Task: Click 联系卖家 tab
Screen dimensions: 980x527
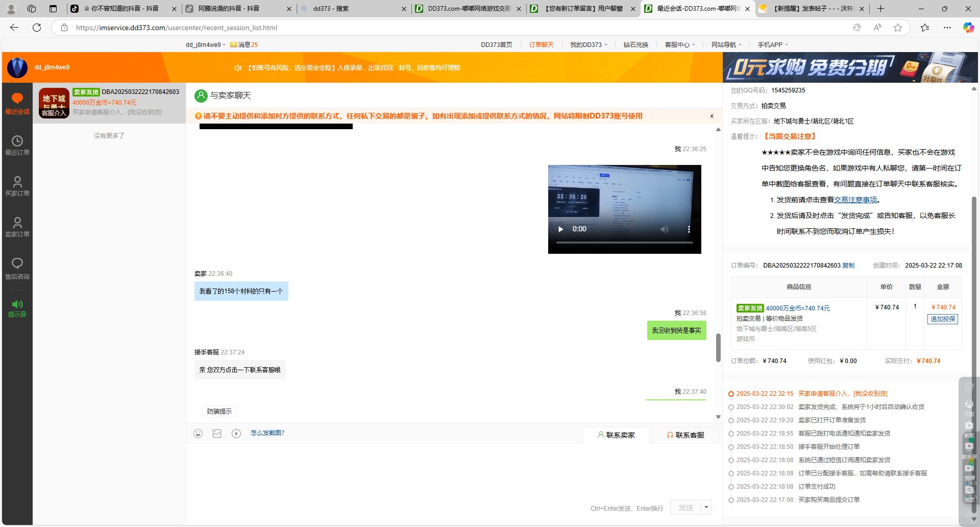Action: [x=616, y=435]
